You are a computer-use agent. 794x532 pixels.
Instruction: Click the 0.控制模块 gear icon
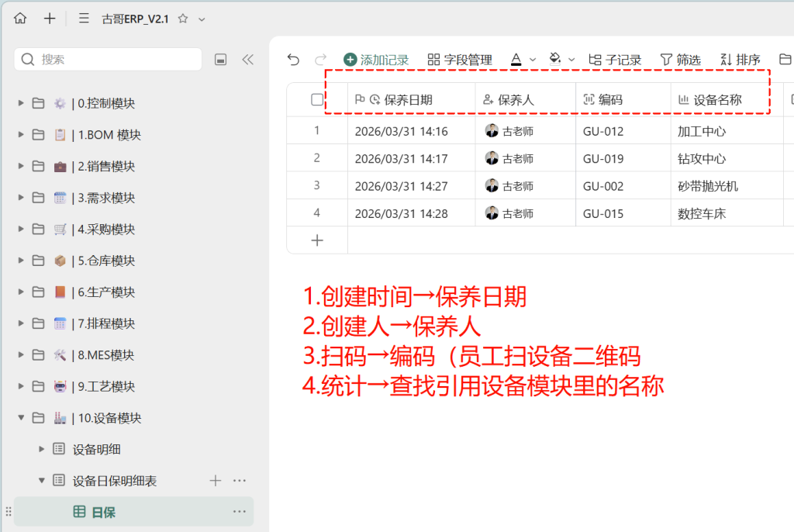[60, 103]
